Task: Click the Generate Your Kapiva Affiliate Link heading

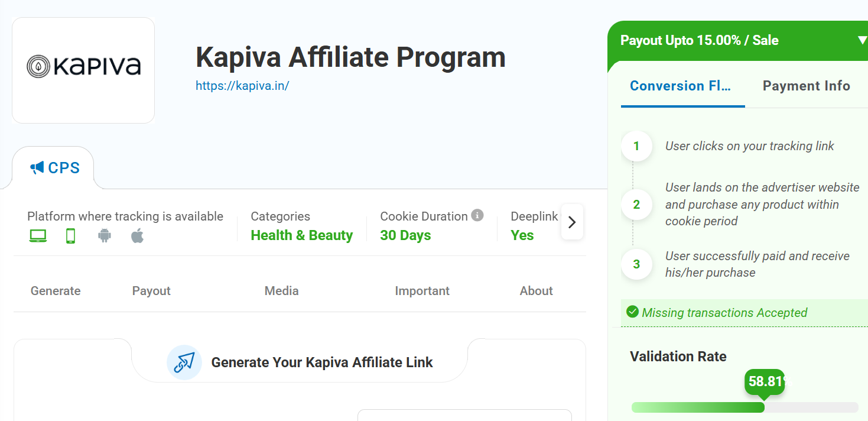Action: (322, 362)
